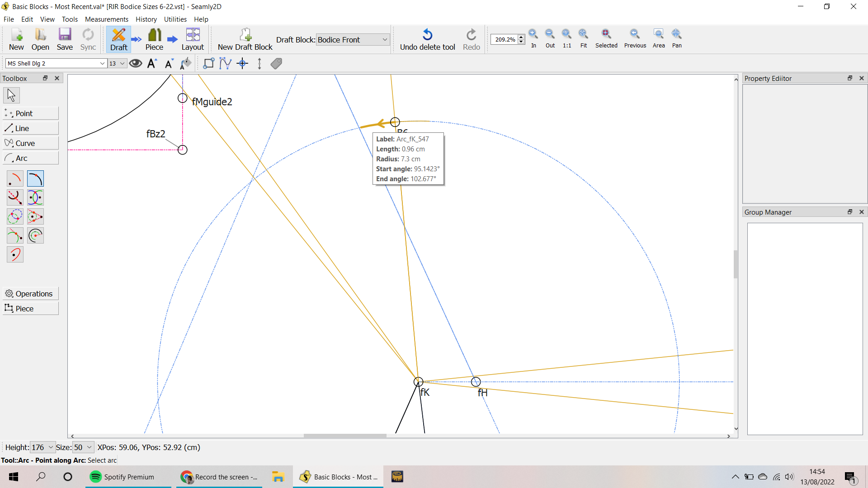Click Undo delete tool arrow
Image resolution: width=868 pixels, height=488 pixels.
tap(427, 35)
